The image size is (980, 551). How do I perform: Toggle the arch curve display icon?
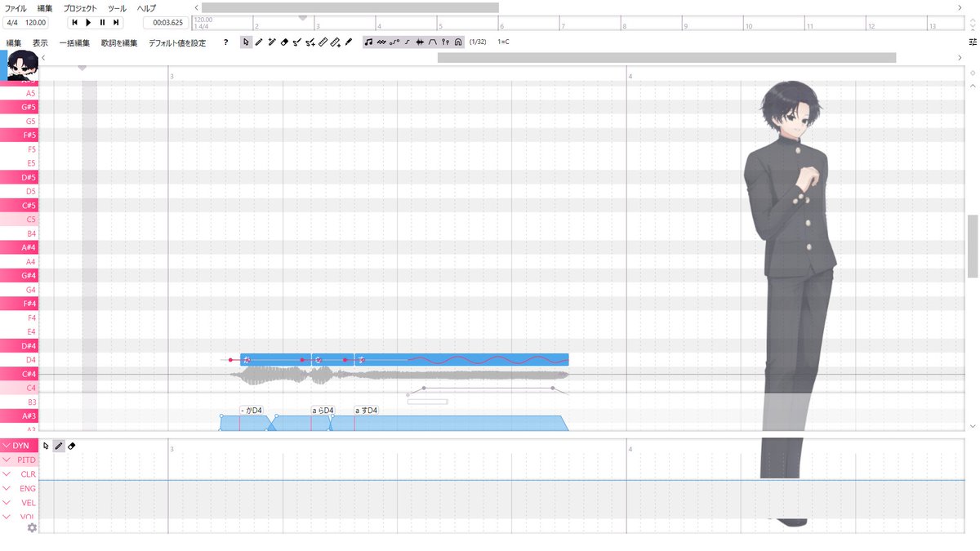(433, 42)
